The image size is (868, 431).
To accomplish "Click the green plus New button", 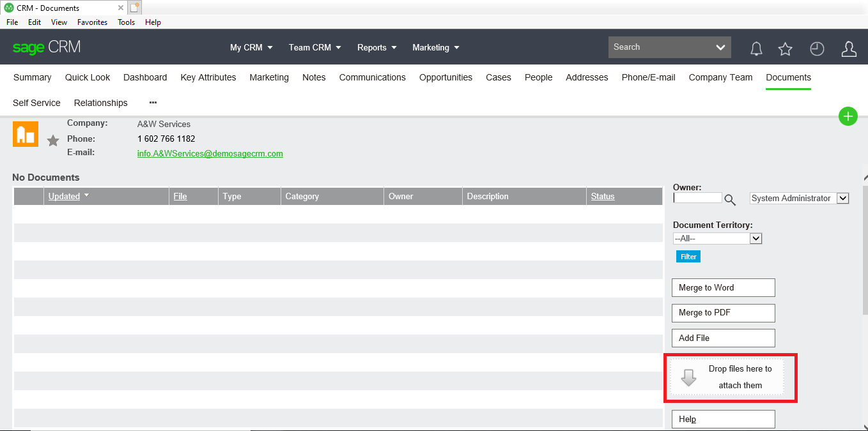I will point(848,116).
